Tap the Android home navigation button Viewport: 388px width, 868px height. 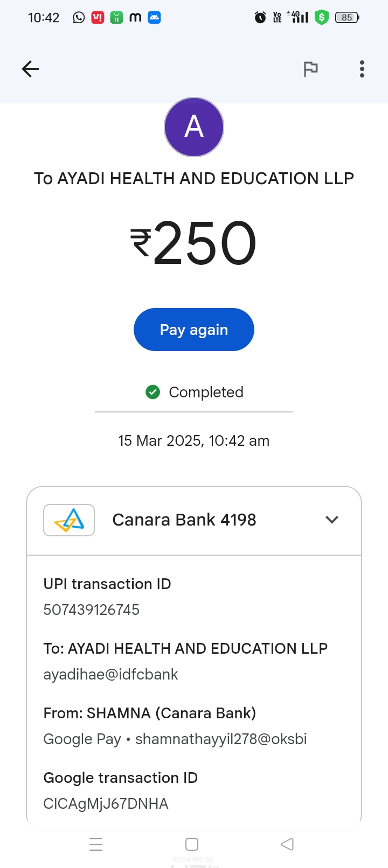[x=191, y=844]
